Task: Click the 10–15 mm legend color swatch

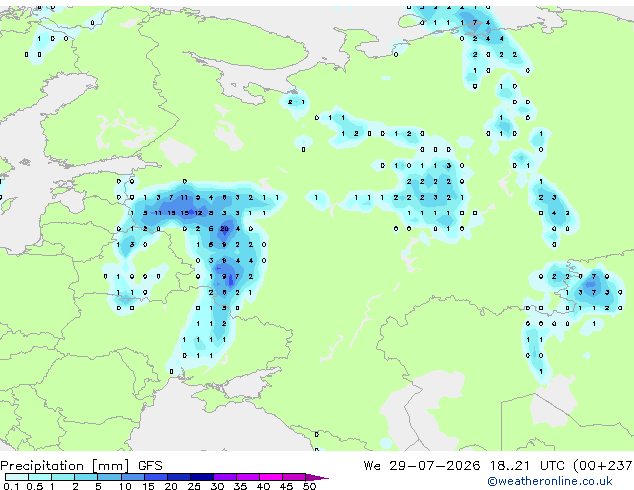Action: coord(132,477)
